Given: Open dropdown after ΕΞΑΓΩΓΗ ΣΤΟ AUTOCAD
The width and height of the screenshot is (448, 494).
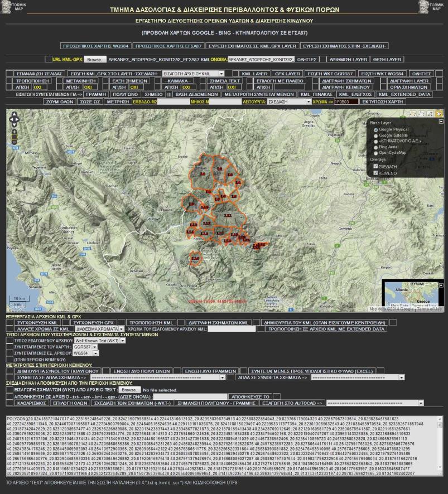Looking at the screenshot, I should pos(375,403).
